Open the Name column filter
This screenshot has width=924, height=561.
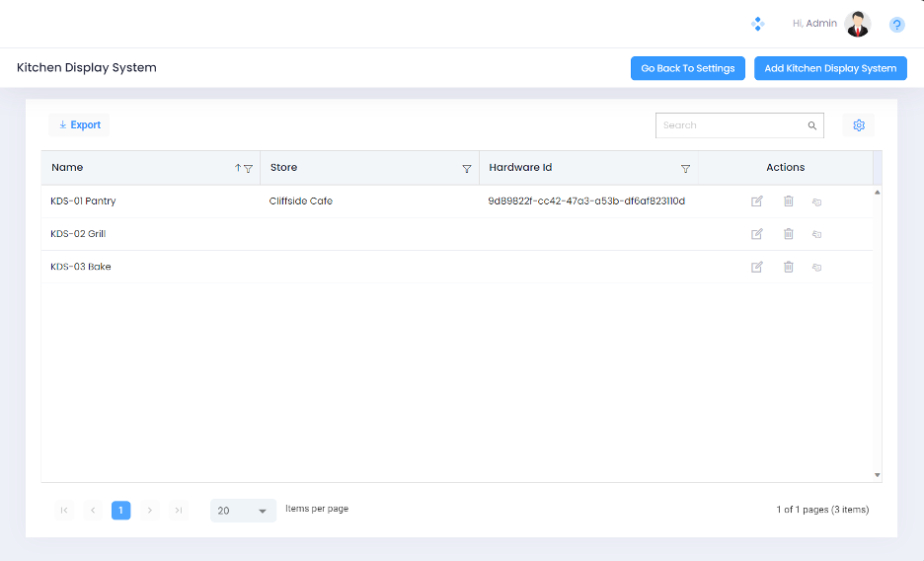click(249, 169)
